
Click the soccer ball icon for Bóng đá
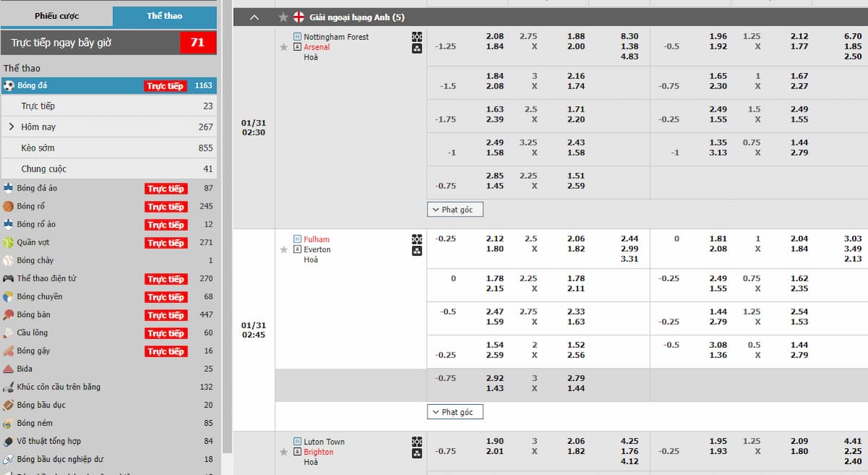[9, 85]
